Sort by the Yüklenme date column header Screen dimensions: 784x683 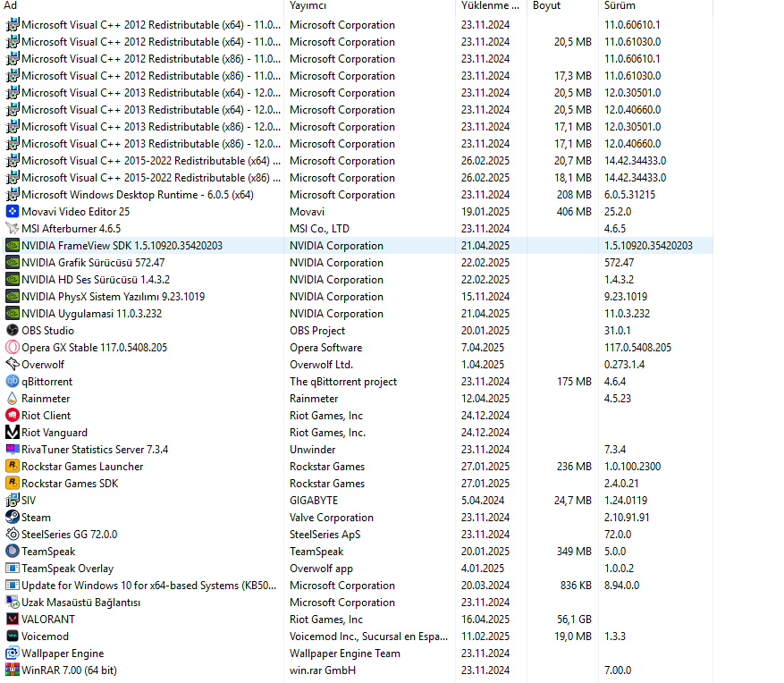click(x=491, y=6)
